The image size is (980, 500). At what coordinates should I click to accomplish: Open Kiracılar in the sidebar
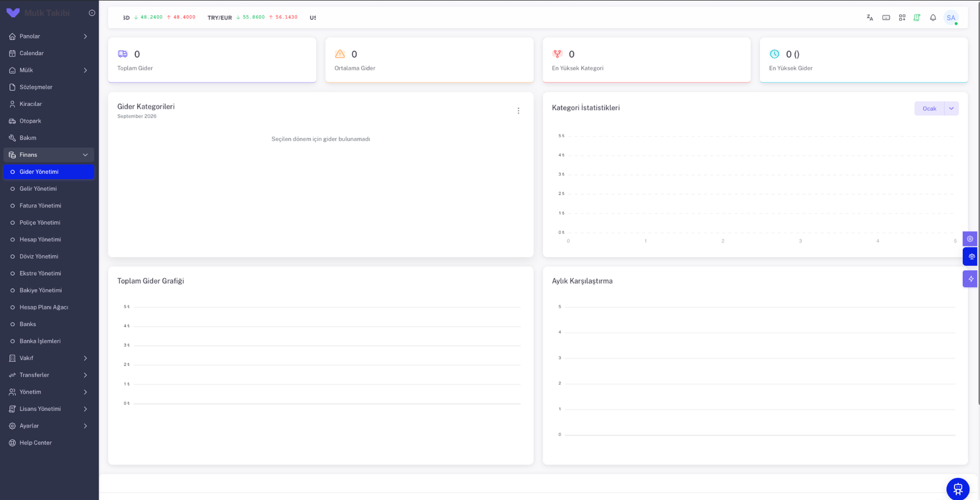coord(49,104)
